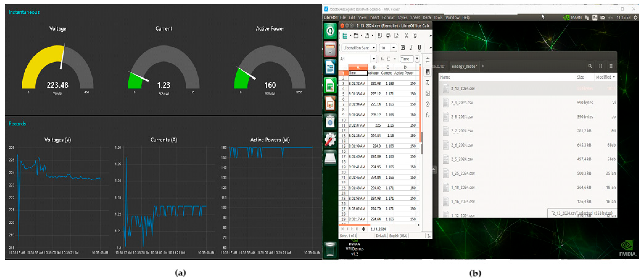Open the Sheet menu

coord(415,17)
